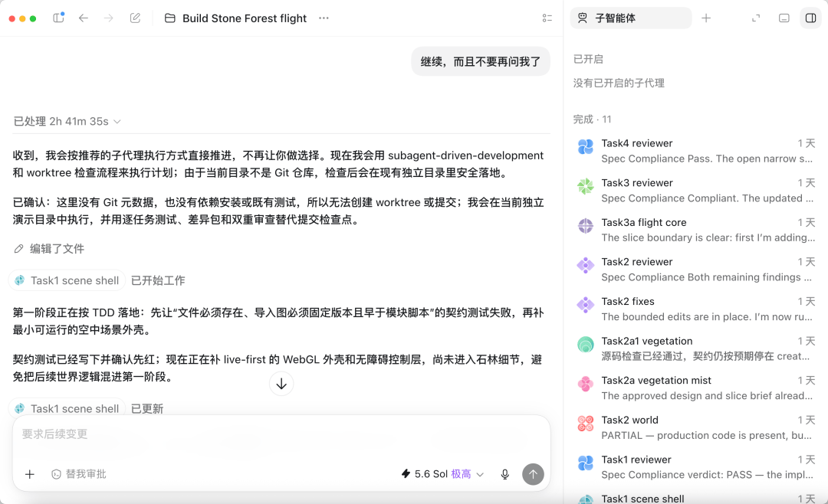Activate the microphone voice input

[504, 474]
